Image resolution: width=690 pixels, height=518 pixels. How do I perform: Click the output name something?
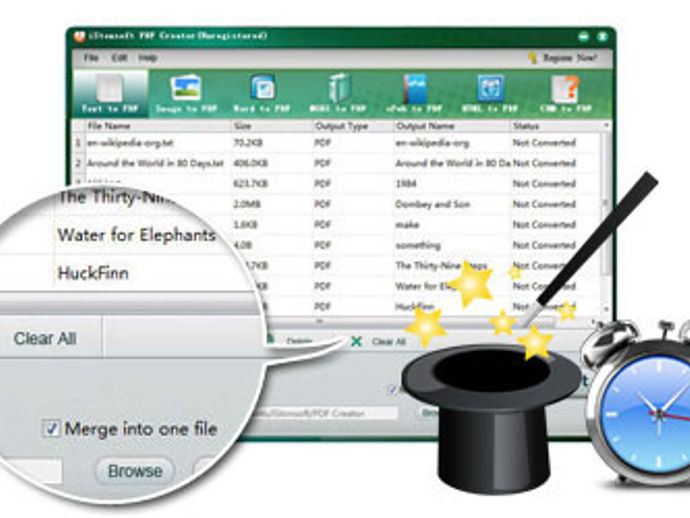[x=418, y=245]
